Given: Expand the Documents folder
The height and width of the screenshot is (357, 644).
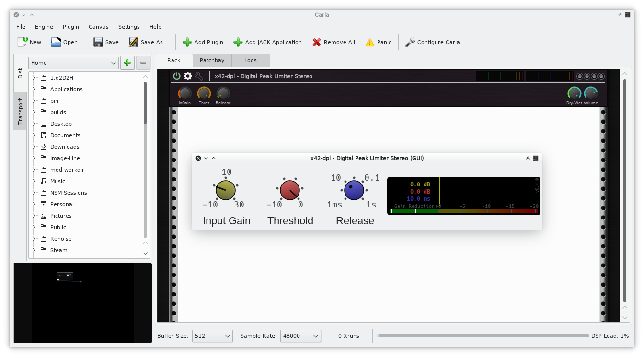Looking at the screenshot, I should coord(34,135).
